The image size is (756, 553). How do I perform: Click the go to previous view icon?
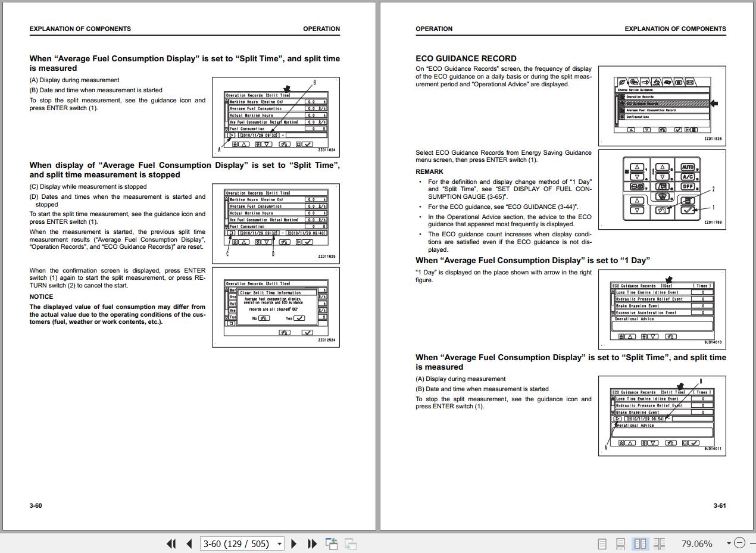point(332,543)
